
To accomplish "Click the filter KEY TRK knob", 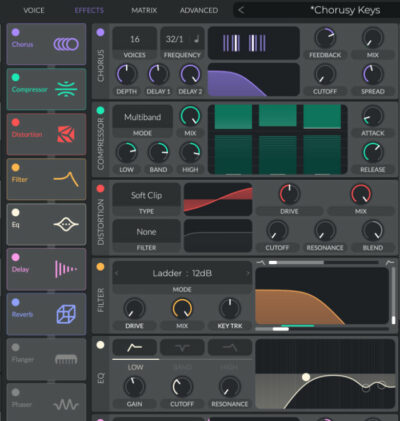I will pos(230,308).
